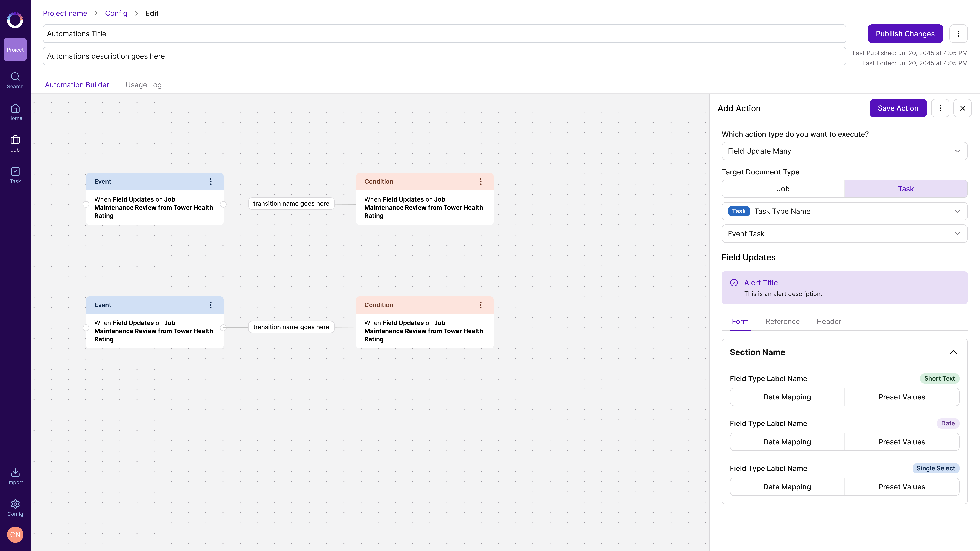Open more options next to Publish Changes

958,34
